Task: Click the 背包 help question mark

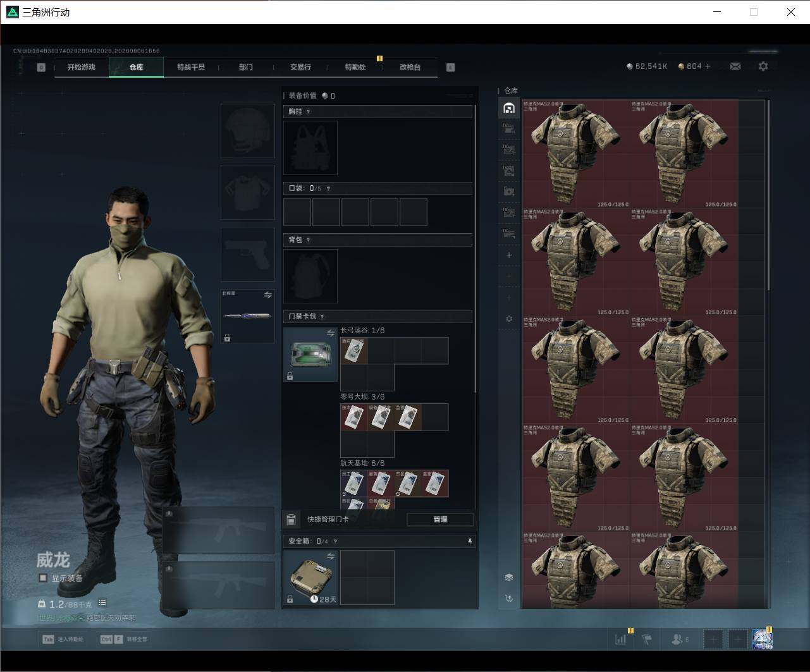Action: pos(309,240)
